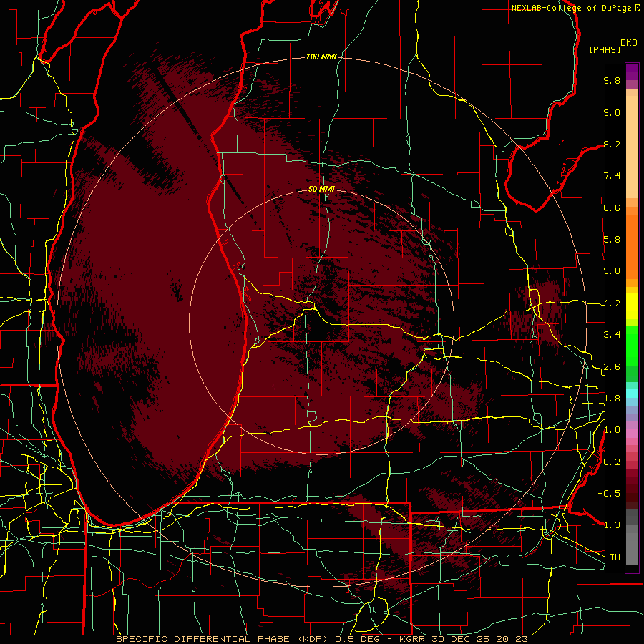The image size is (644, 644).
Task: Click the [PHAS] legend unit label
Action: (x=605, y=49)
